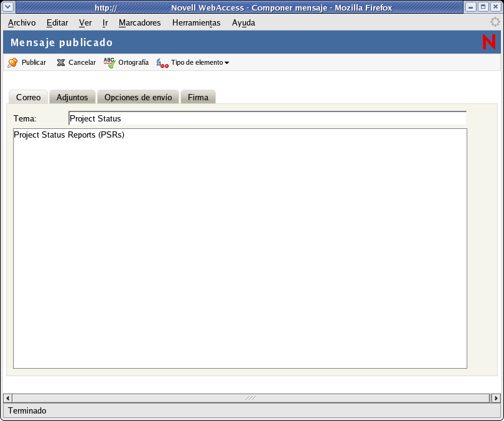The height and width of the screenshot is (421, 504).
Task: Open the Marcadores menu
Action: tap(139, 23)
